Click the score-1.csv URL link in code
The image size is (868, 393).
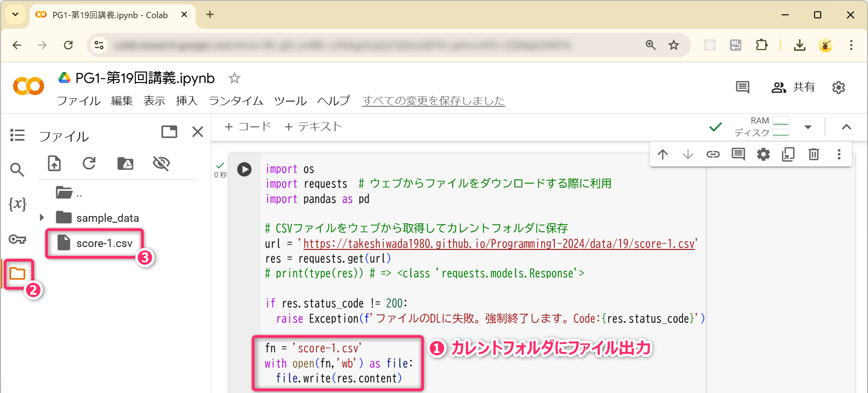[499, 244]
